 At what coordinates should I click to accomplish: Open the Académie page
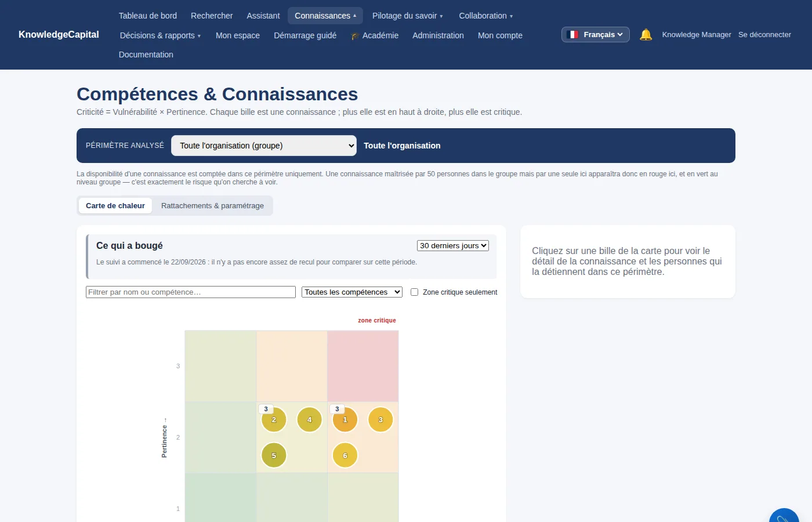coord(375,35)
